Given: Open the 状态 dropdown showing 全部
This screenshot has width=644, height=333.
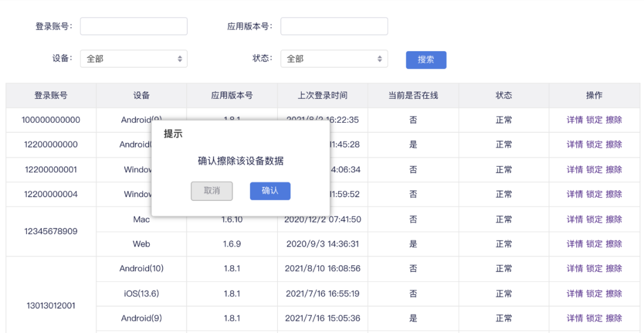Looking at the screenshot, I should coord(334,58).
